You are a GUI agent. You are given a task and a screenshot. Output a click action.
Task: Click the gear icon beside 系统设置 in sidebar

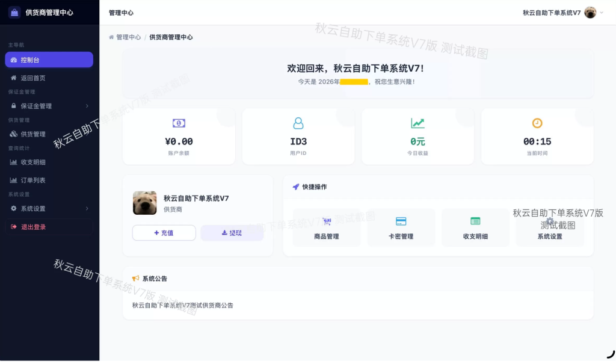tap(13, 208)
